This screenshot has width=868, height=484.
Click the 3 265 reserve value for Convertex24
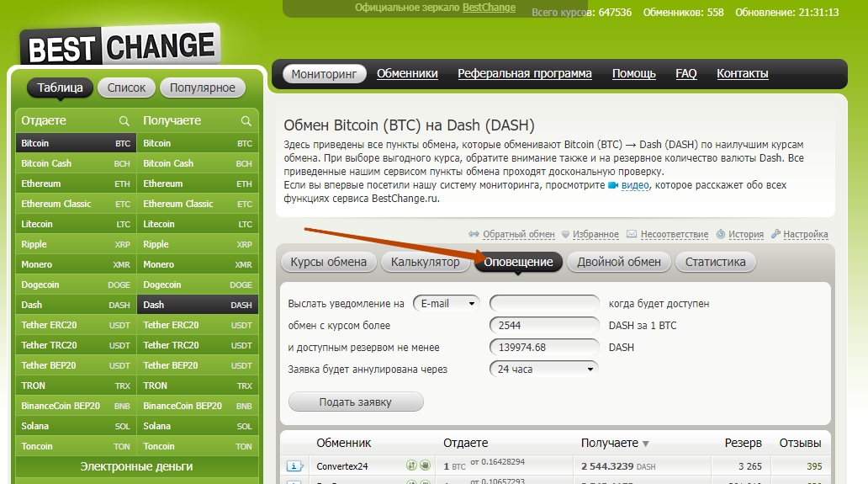pos(750,466)
